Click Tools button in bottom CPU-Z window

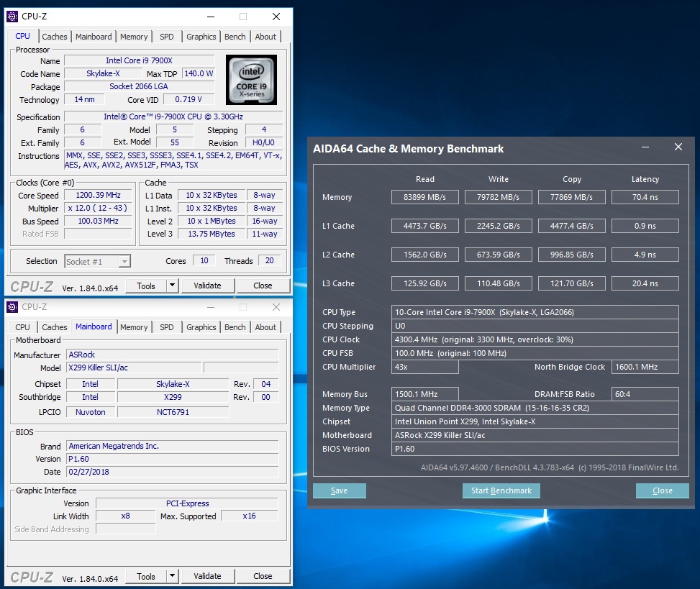[146, 576]
